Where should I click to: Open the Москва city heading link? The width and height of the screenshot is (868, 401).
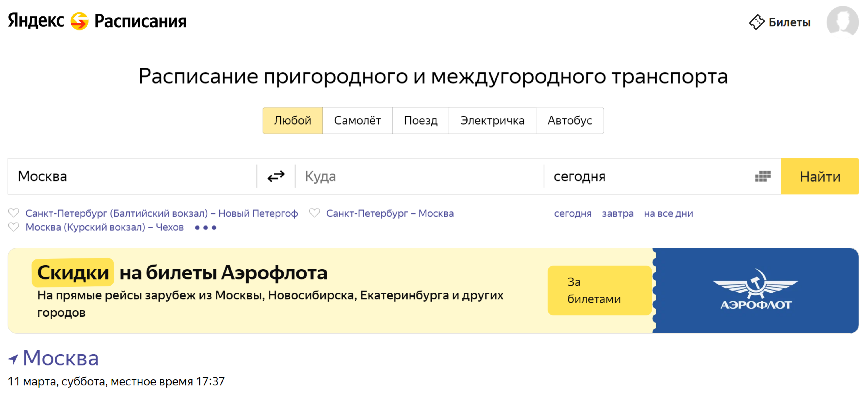61,358
